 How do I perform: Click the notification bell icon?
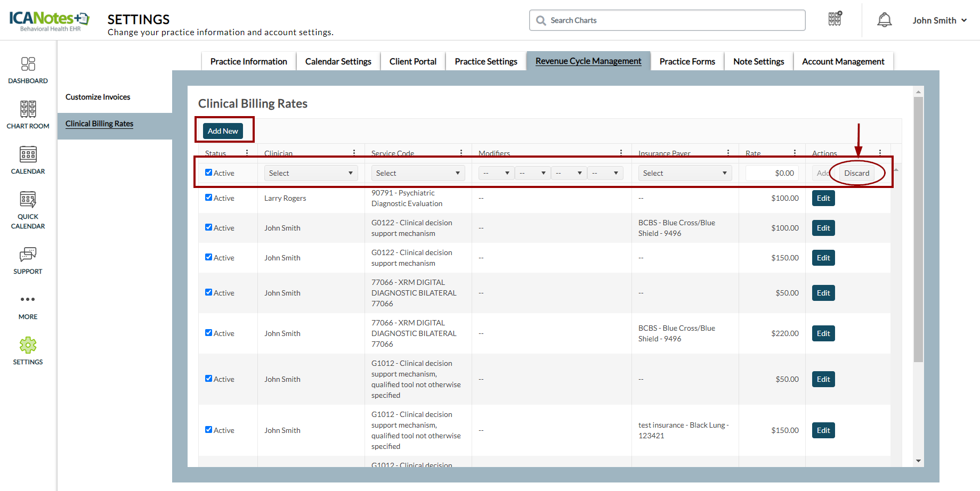coord(884,20)
